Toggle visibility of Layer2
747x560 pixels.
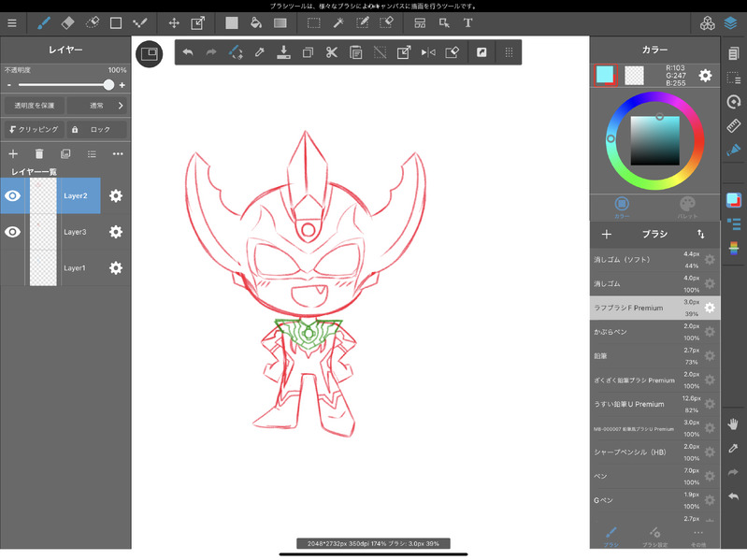point(13,195)
